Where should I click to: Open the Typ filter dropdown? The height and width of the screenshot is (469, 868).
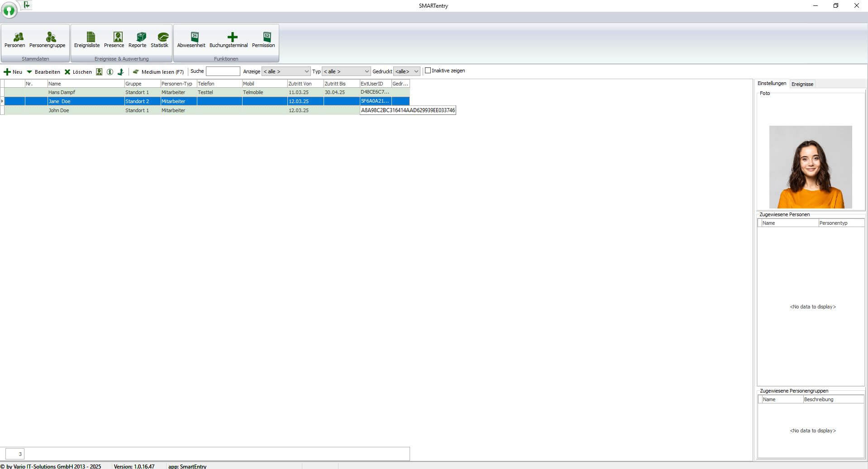click(346, 71)
